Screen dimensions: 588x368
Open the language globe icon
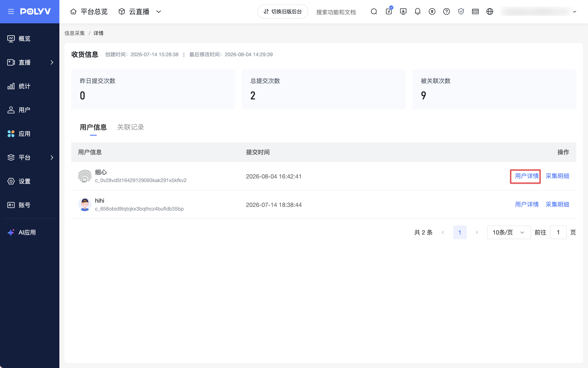[490, 11]
